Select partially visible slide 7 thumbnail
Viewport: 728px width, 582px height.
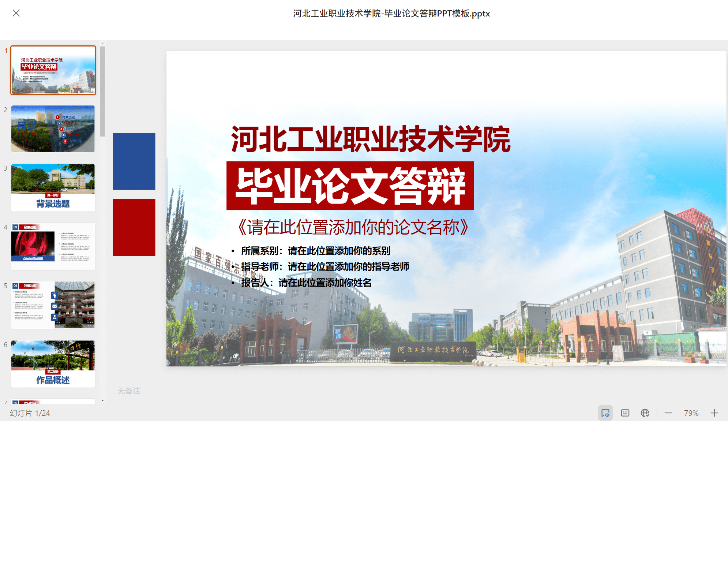pos(53,401)
